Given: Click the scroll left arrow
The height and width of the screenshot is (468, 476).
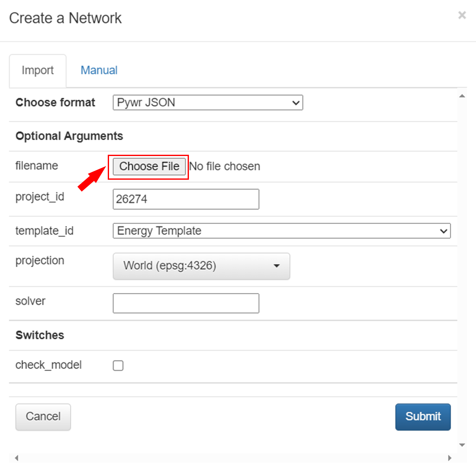Looking at the screenshot, I should [x=17, y=458].
